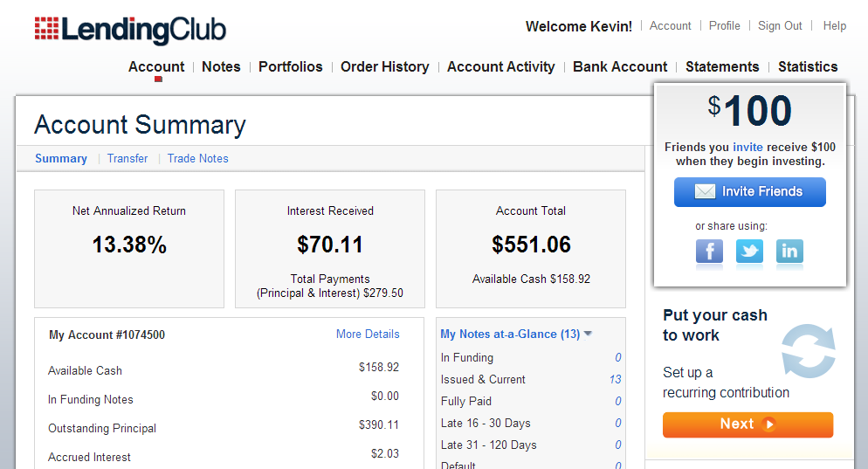Switch to the Trade Notes tab

197,158
